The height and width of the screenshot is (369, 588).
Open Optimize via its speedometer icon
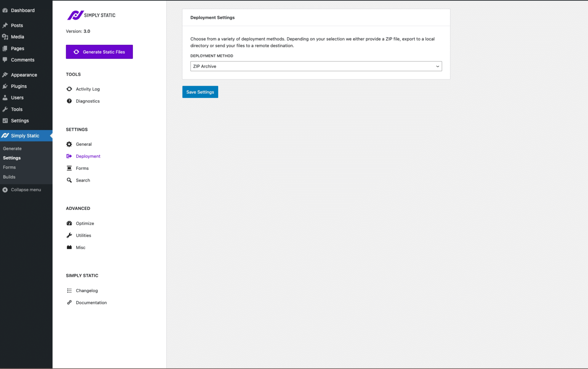click(69, 223)
